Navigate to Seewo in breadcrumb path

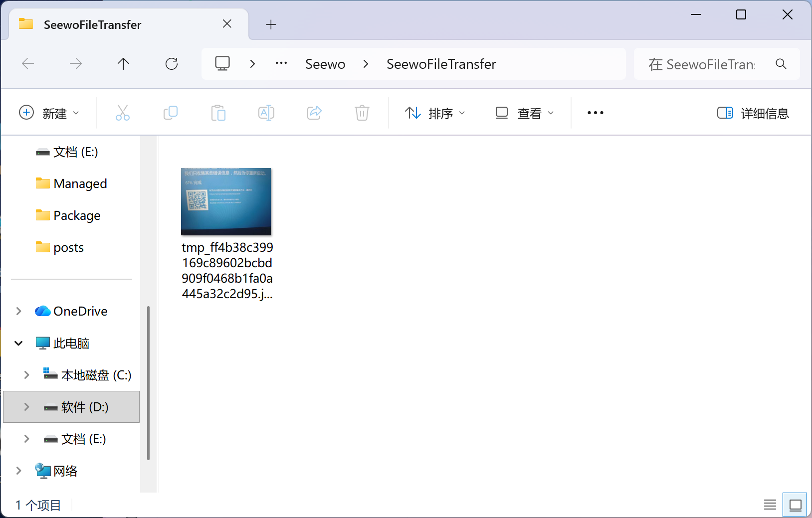click(x=325, y=64)
